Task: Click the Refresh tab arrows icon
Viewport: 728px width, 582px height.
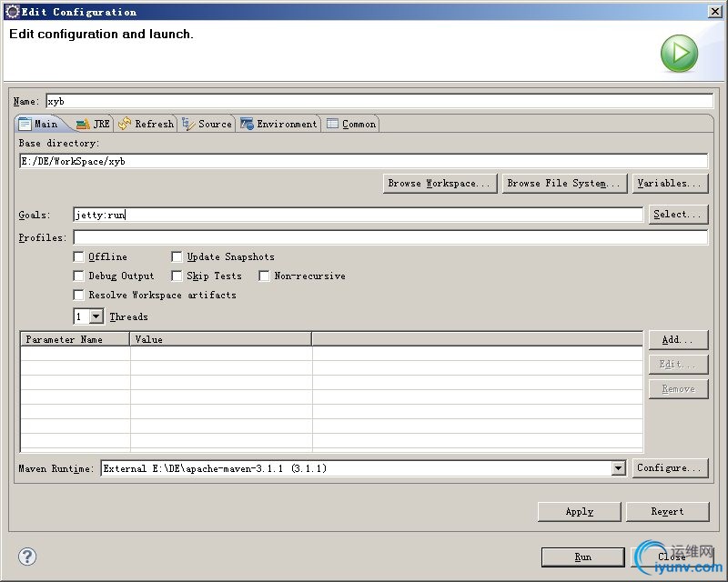Action: click(125, 124)
